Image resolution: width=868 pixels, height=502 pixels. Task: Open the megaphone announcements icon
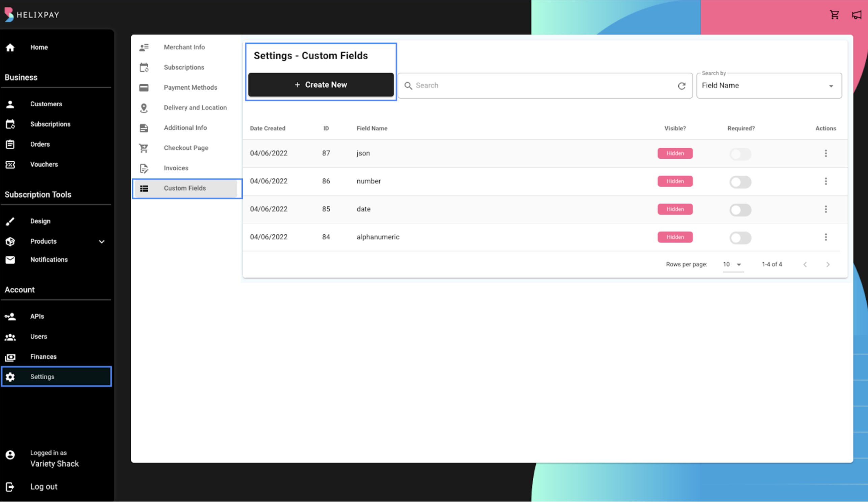point(856,15)
